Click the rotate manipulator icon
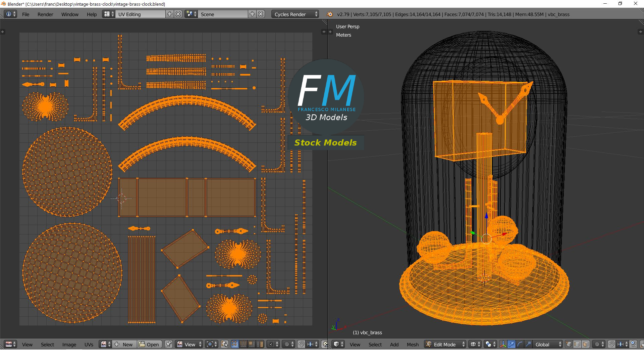Image resolution: width=644 pixels, height=350 pixels. tap(520, 344)
